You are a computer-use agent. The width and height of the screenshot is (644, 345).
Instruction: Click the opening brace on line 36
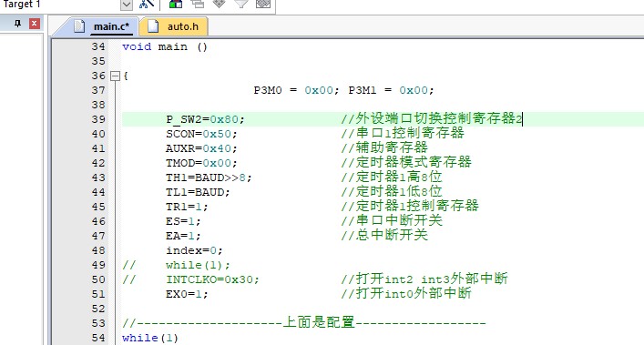pos(126,76)
